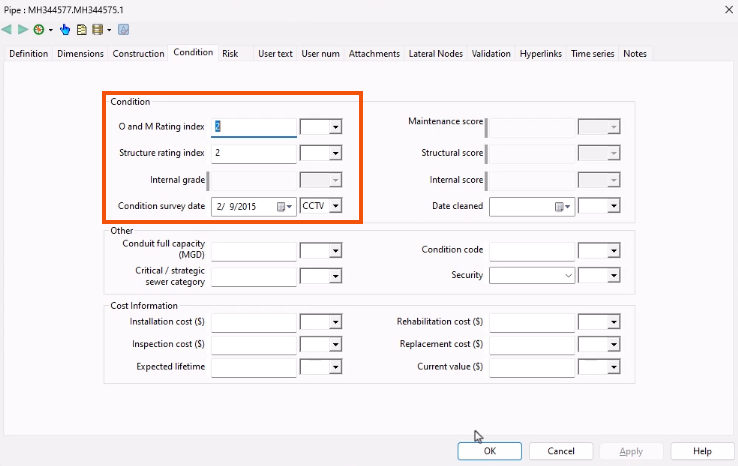Open the Validation tab
This screenshot has width=738, height=466.
pos(491,54)
